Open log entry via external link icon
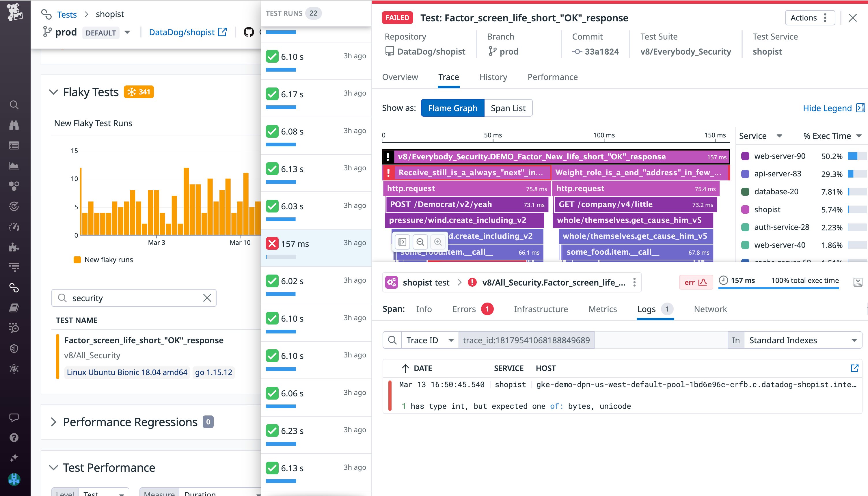The width and height of the screenshot is (868, 496). pyautogui.click(x=855, y=368)
